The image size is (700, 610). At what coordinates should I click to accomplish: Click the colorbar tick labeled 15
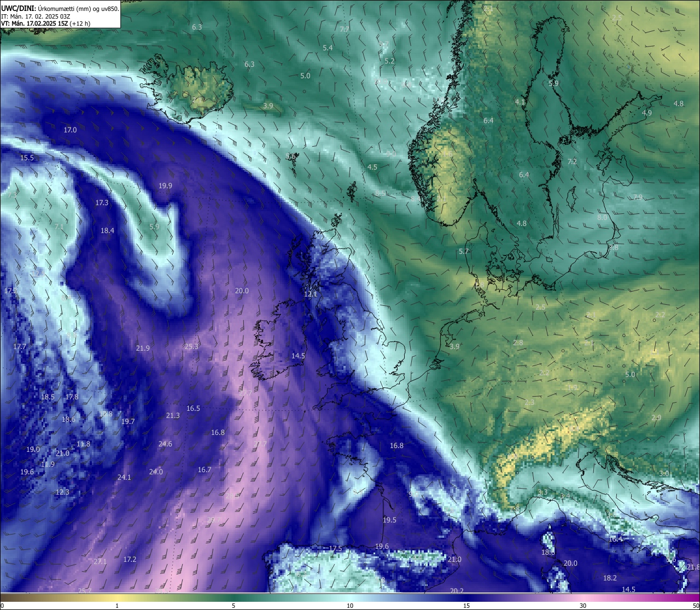click(466, 606)
